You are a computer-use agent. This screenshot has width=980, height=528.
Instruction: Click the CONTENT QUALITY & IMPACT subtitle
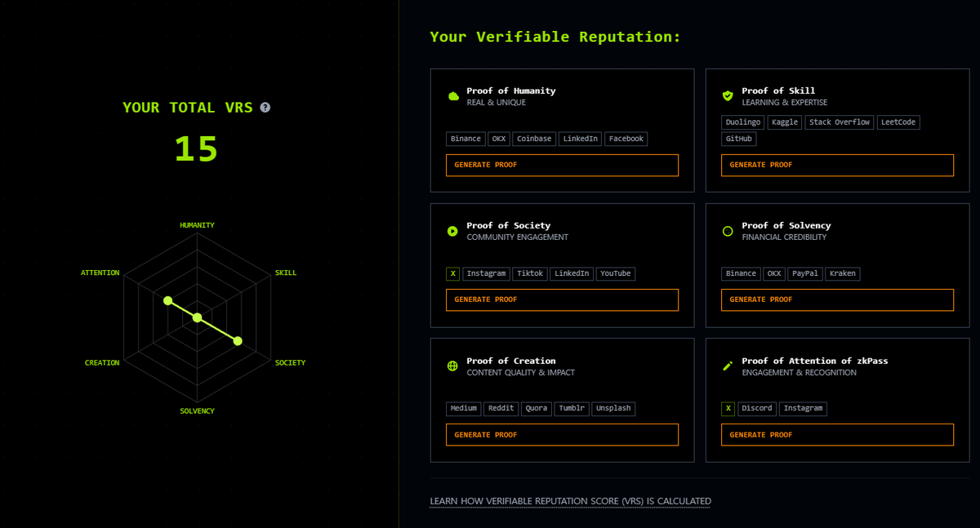tap(521, 373)
